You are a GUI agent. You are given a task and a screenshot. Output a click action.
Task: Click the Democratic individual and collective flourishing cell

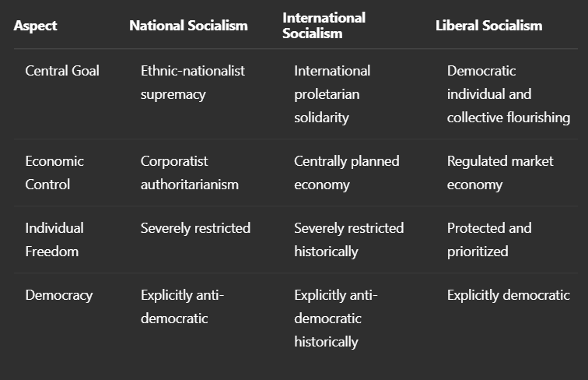508,94
